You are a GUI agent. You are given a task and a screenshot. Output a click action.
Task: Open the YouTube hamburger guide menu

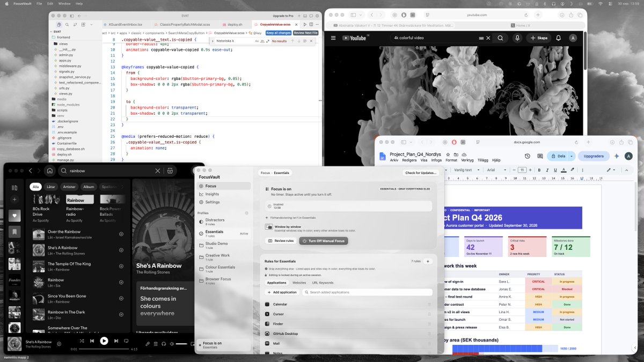[333, 38]
